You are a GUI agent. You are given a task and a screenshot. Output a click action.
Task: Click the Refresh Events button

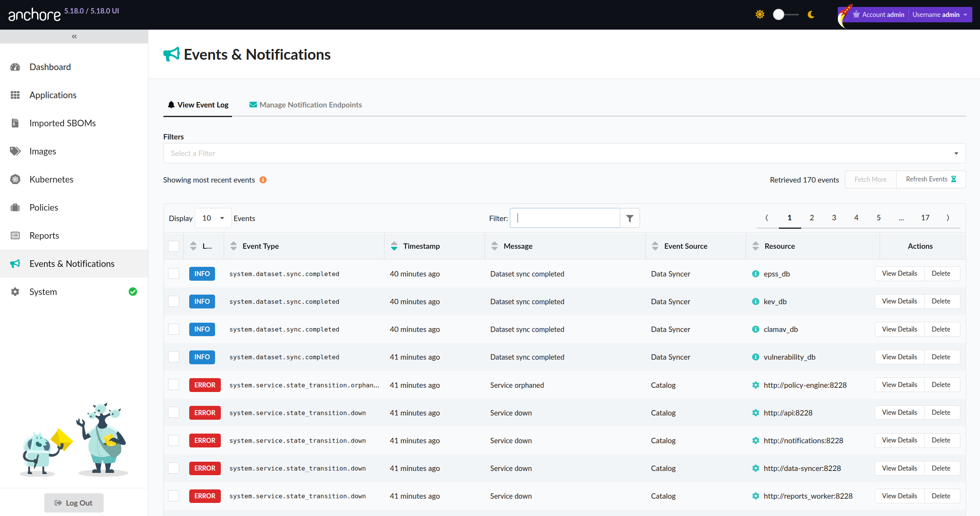coord(930,179)
